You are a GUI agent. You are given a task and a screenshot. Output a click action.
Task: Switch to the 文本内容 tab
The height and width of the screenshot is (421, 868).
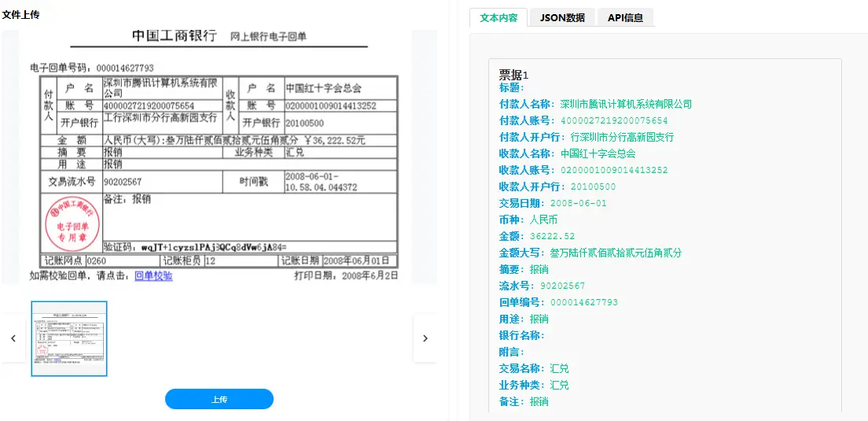(x=498, y=17)
